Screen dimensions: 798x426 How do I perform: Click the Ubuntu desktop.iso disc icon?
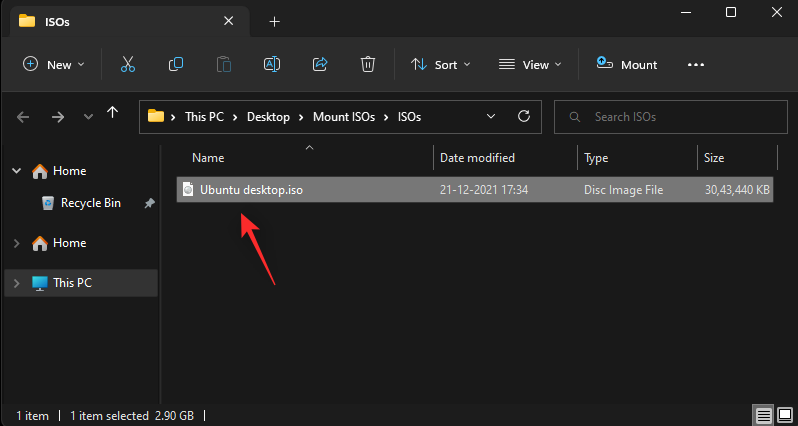(x=188, y=190)
